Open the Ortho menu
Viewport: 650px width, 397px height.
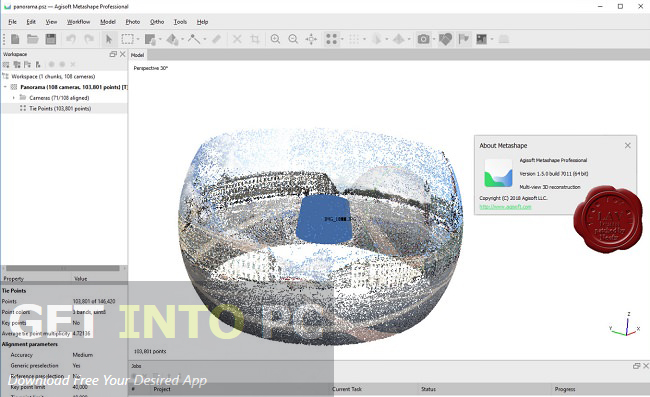pos(157,22)
